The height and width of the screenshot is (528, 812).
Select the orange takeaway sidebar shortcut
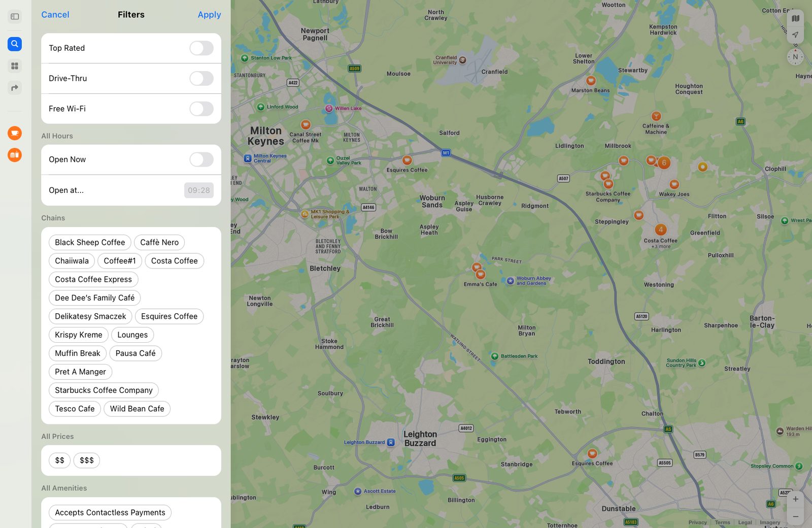pos(15,155)
